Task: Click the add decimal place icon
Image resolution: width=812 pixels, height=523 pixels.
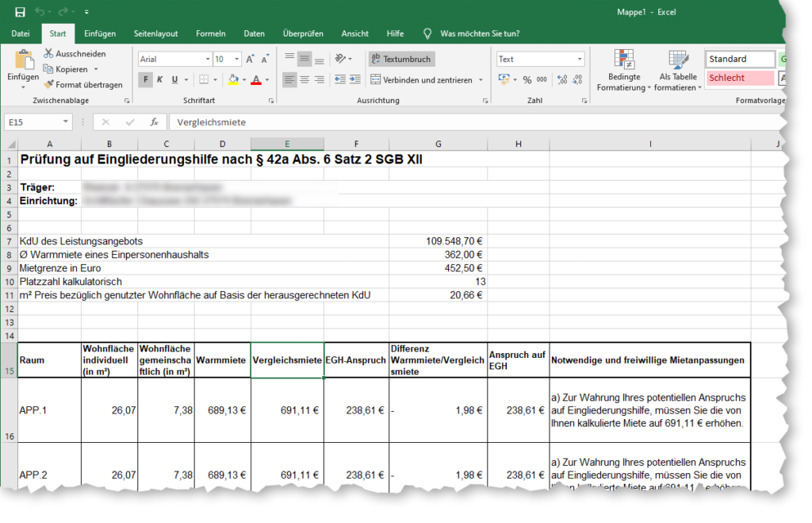Action: (562, 79)
